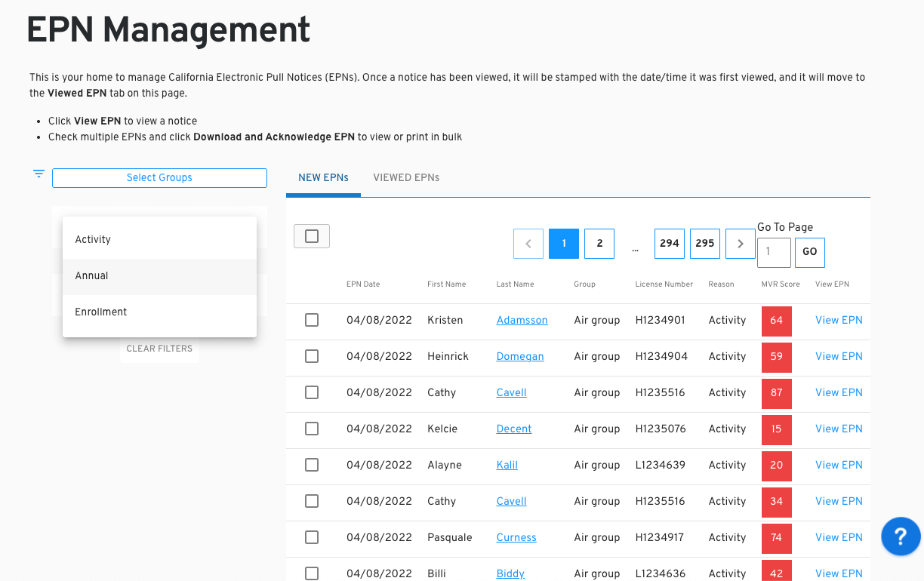Click the Reason column header
The height and width of the screenshot is (581, 924).
(x=722, y=284)
